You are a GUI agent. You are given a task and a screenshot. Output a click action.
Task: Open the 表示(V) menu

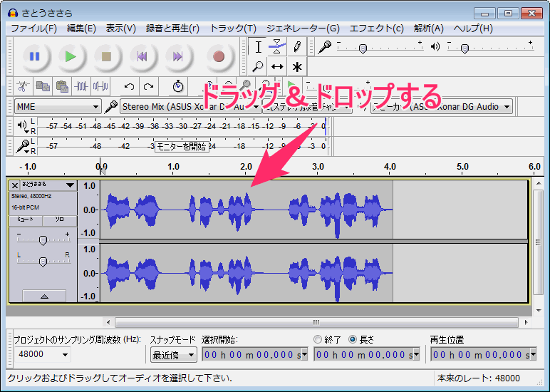[121, 29]
